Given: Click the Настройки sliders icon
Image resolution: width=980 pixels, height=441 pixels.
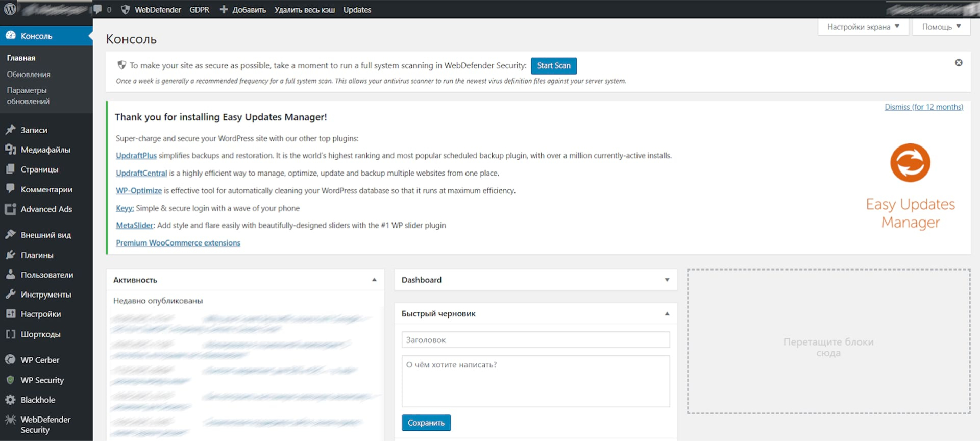Looking at the screenshot, I should (x=10, y=314).
